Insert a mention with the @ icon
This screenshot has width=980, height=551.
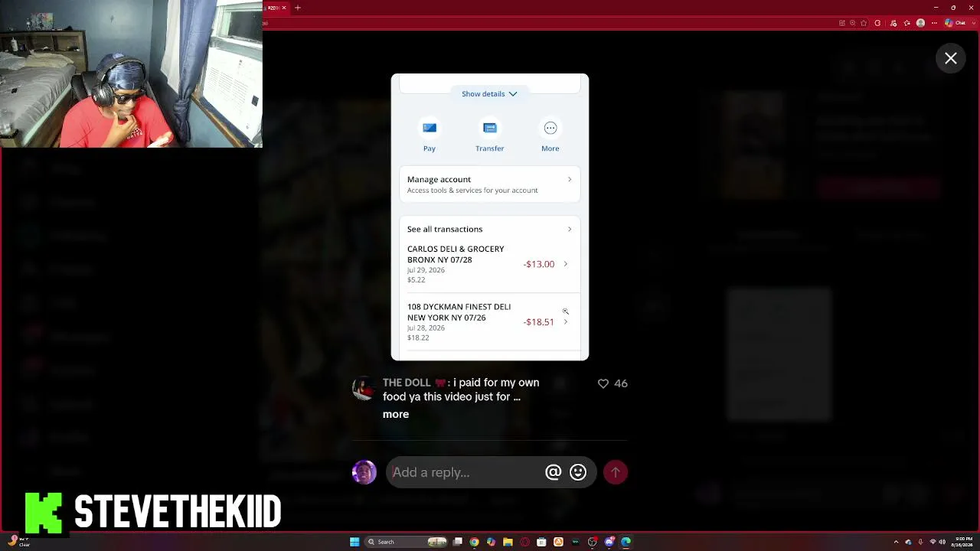pos(553,472)
